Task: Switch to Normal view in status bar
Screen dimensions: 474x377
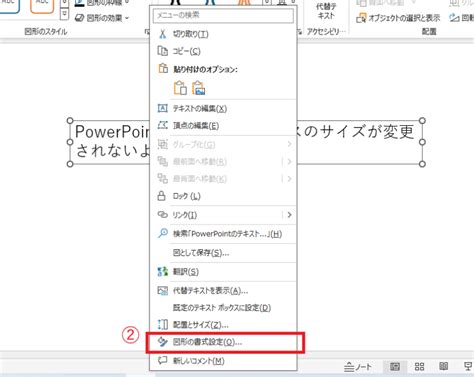Action: (395, 367)
